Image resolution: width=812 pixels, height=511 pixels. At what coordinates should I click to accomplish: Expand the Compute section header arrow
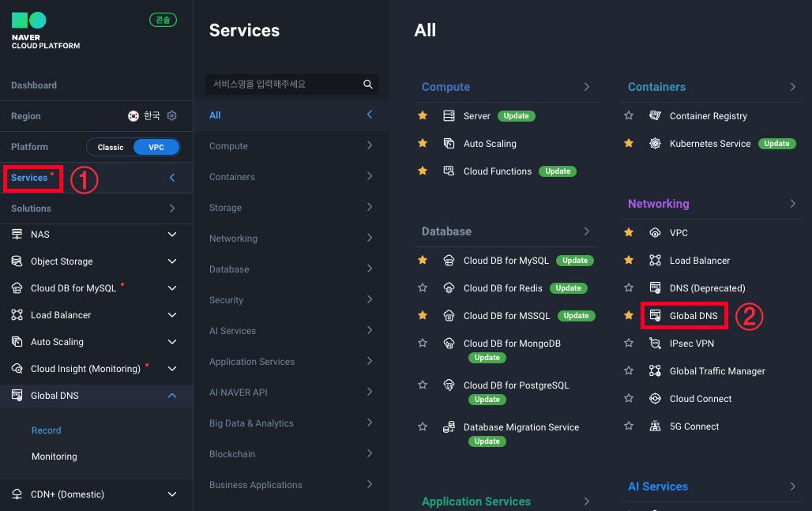tap(586, 86)
